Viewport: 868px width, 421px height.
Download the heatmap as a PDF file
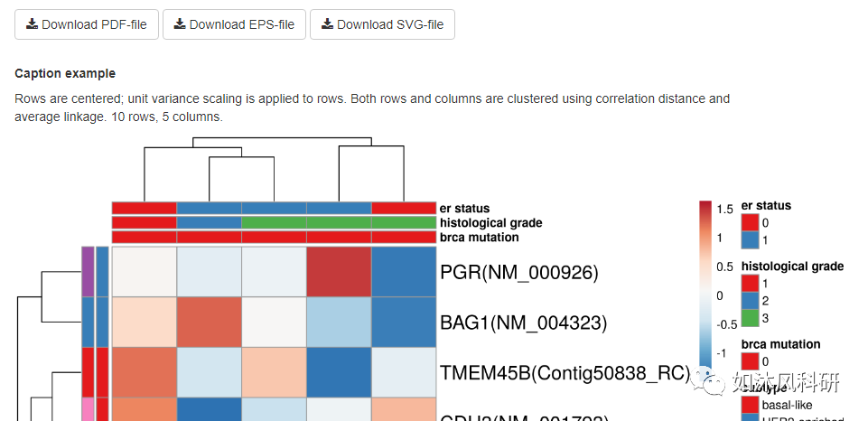87,24
